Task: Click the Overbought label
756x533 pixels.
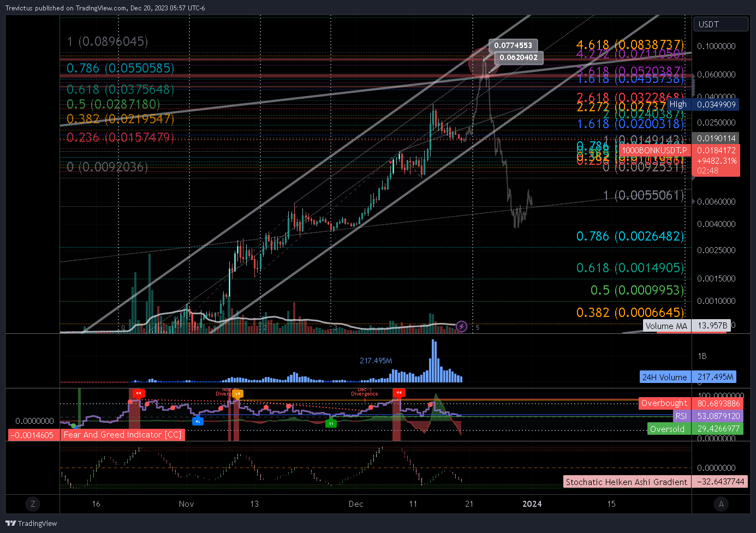Action: (664, 403)
